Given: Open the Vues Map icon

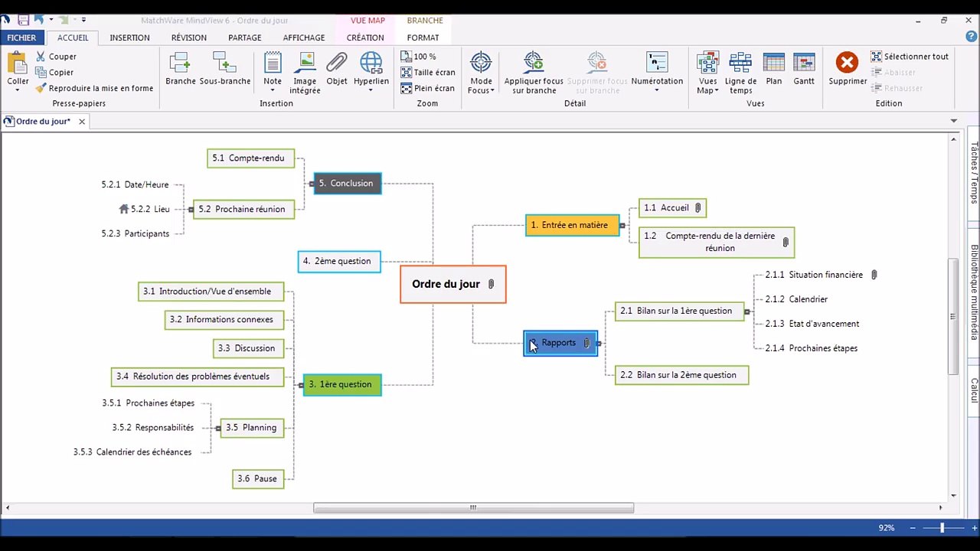Looking at the screenshot, I should point(707,63).
